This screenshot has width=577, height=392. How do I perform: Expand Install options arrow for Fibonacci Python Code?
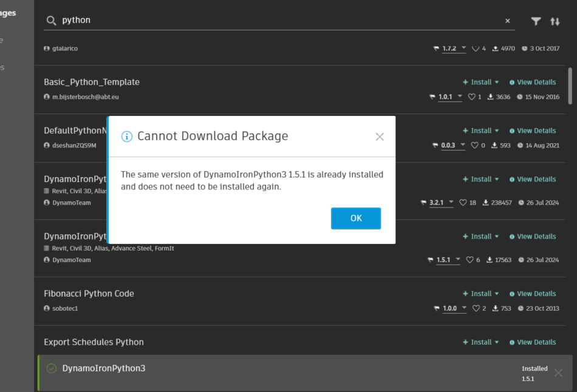pyautogui.click(x=497, y=294)
